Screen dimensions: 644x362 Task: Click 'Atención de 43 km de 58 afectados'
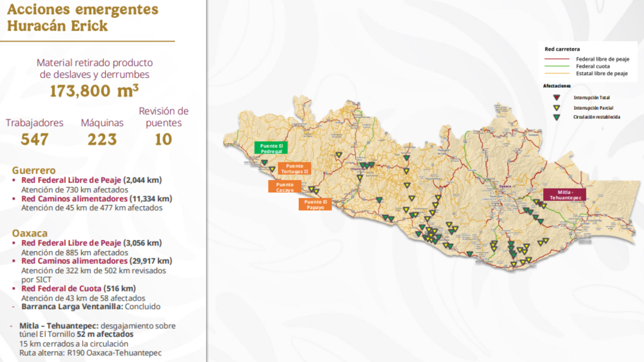pos(83,298)
